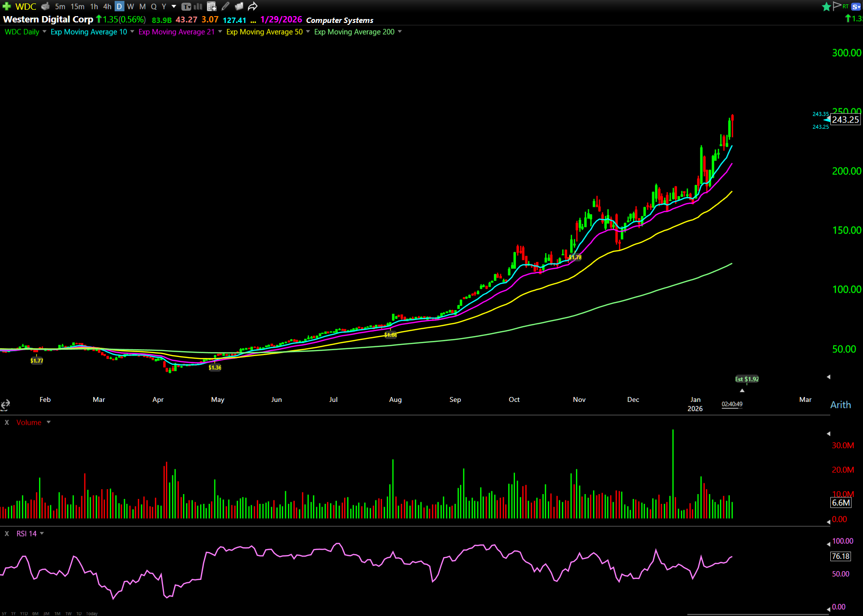Click the YTD range shortcut

[23, 614]
